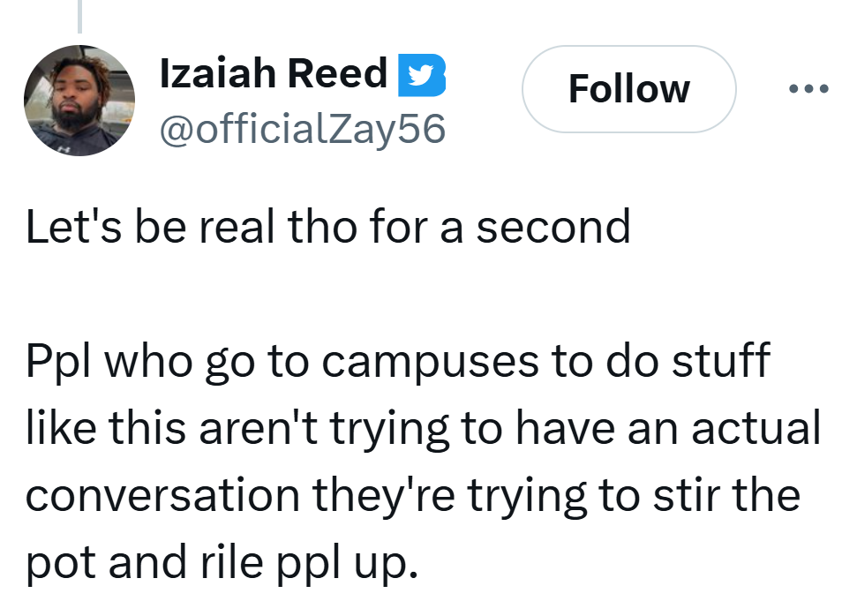857x616 pixels.
Task: Click the thread connector line above the avatar
Action: point(79,16)
